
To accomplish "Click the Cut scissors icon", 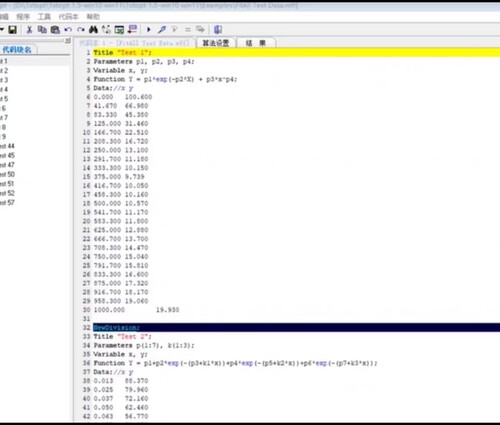I will click(x=29, y=30).
